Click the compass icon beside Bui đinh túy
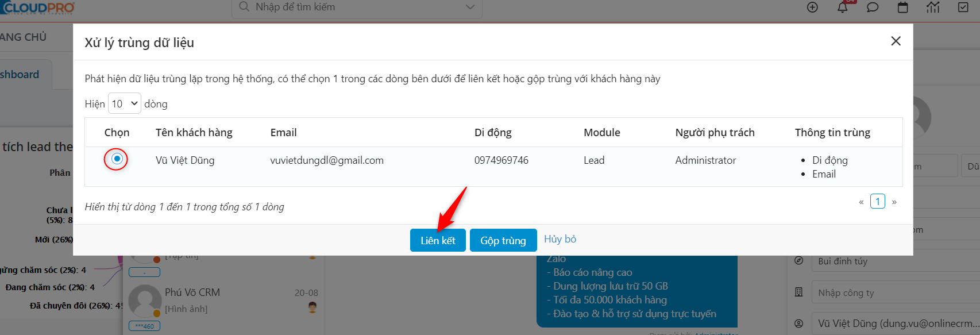Image resolution: width=980 pixels, height=335 pixels. click(x=798, y=260)
